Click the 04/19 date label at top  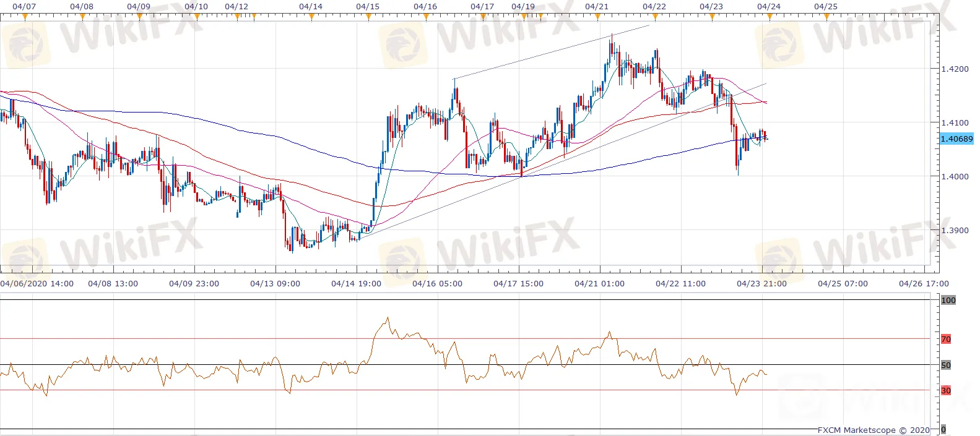point(523,6)
